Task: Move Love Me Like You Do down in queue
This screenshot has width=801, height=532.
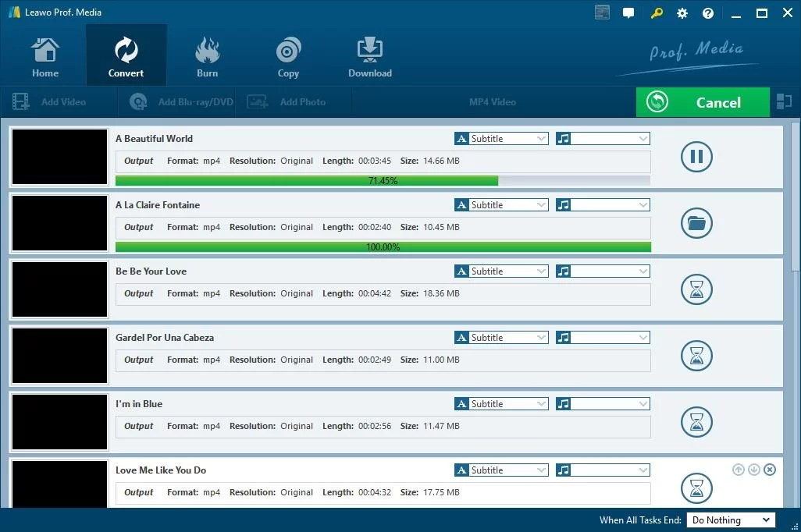Action: (x=753, y=470)
